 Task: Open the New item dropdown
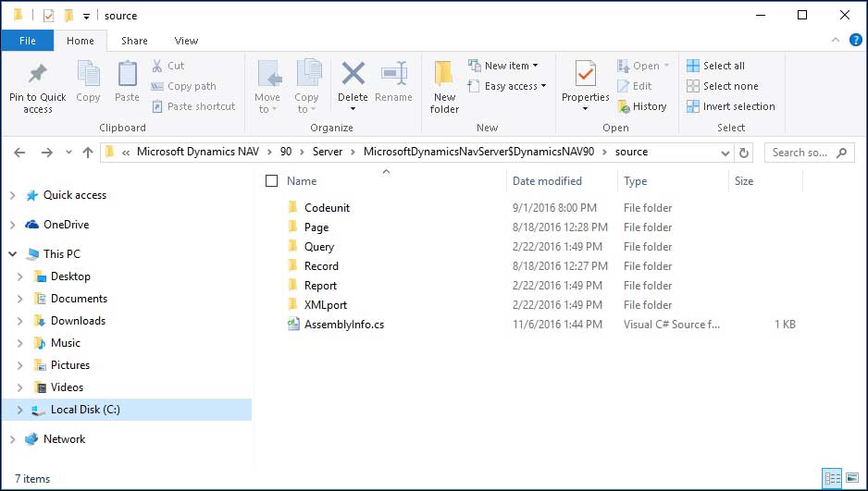click(502, 66)
